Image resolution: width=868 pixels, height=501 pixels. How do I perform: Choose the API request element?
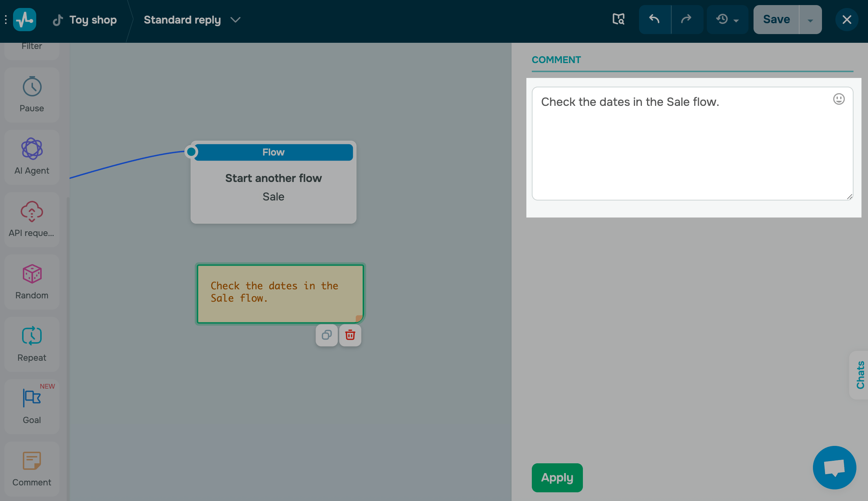pyautogui.click(x=32, y=219)
